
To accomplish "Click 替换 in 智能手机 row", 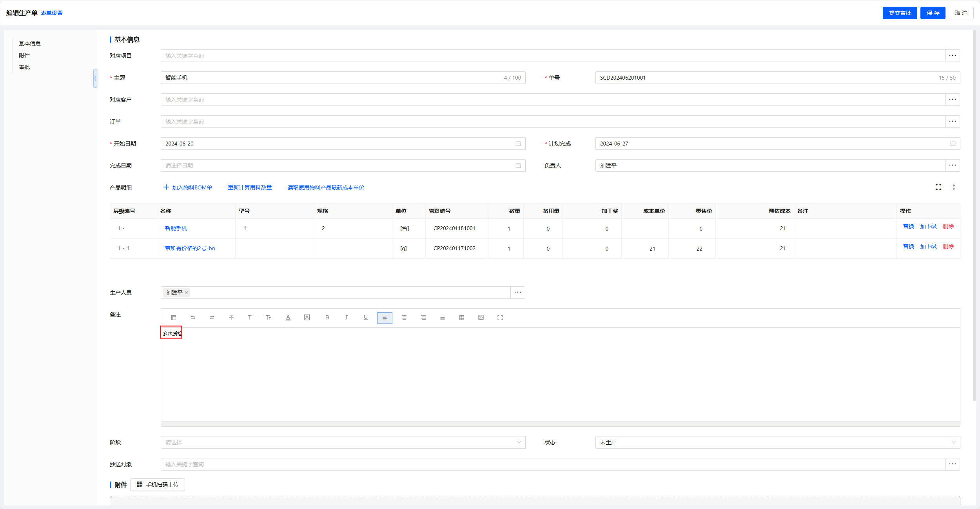I will 909,226.
